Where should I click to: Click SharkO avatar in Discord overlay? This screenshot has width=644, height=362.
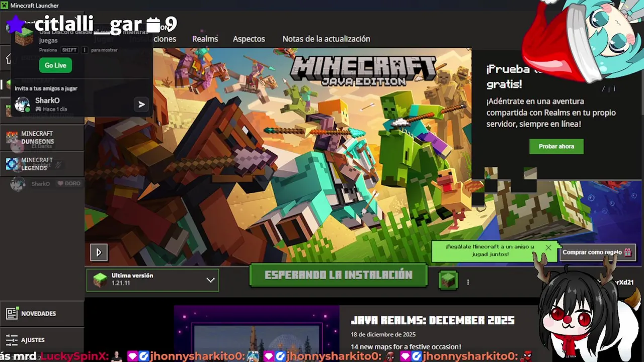tap(22, 104)
